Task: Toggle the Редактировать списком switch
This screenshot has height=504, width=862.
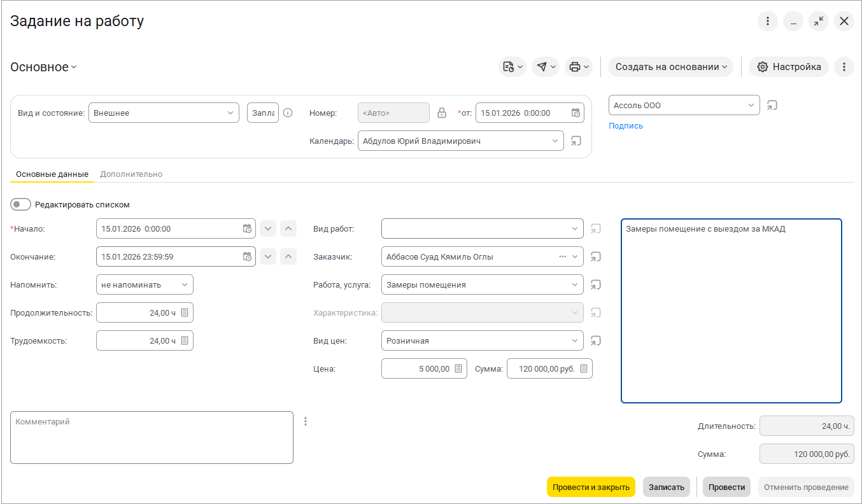Action: [x=20, y=205]
